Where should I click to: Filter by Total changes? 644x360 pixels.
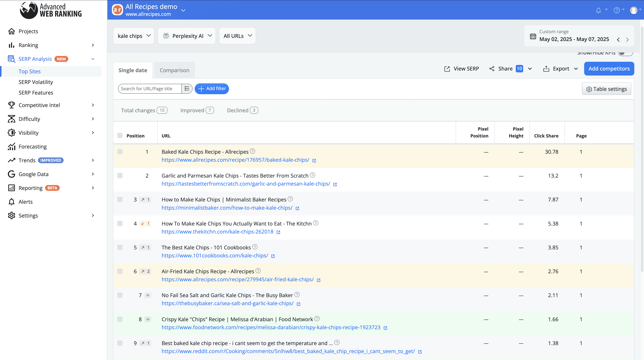click(144, 110)
